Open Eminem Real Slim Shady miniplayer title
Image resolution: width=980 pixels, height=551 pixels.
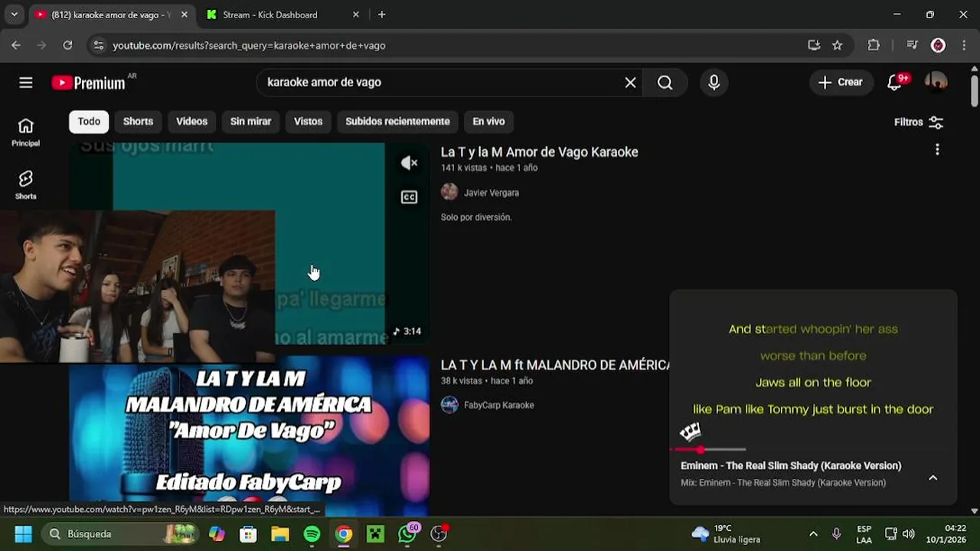[x=791, y=465]
